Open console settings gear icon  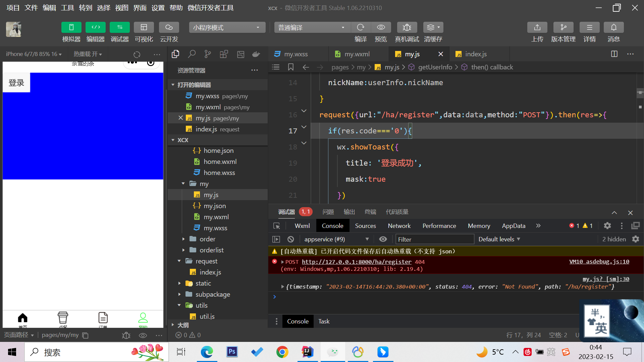[636, 239]
